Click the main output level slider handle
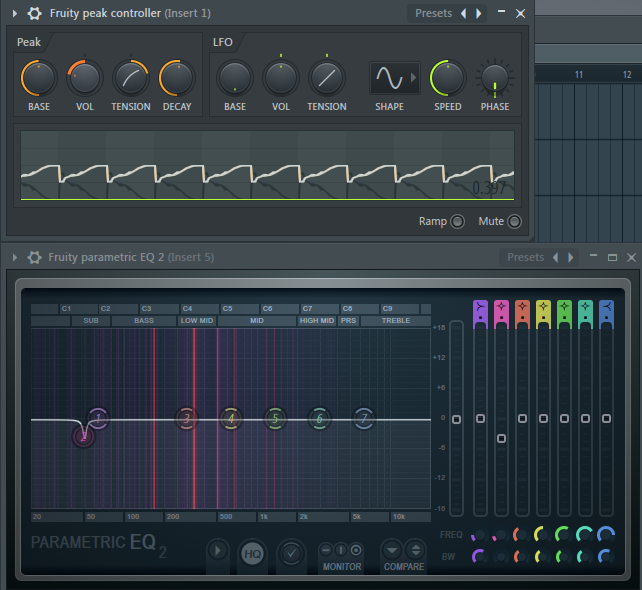This screenshot has width=642, height=590. (x=456, y=419)
